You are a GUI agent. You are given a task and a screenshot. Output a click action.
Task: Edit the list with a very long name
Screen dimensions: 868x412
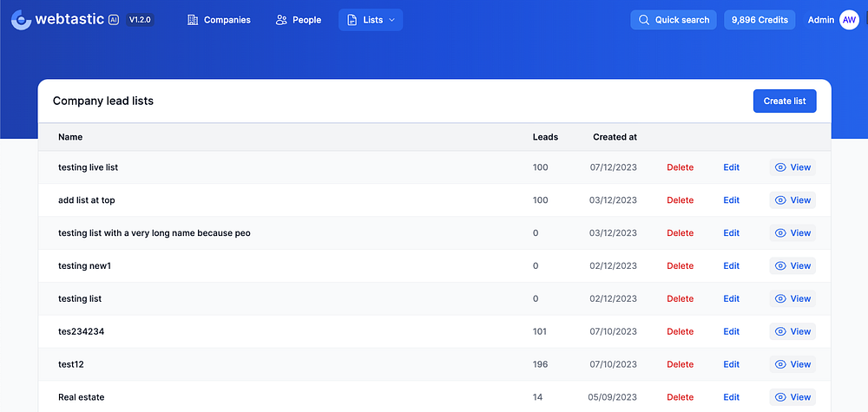click(731, 232)
